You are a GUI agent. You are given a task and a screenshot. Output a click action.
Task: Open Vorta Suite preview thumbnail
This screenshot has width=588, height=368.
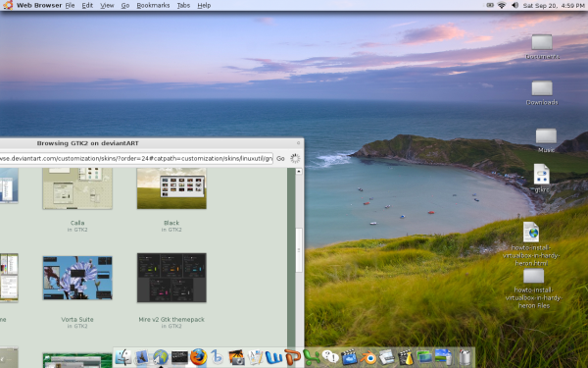(77, 278)
